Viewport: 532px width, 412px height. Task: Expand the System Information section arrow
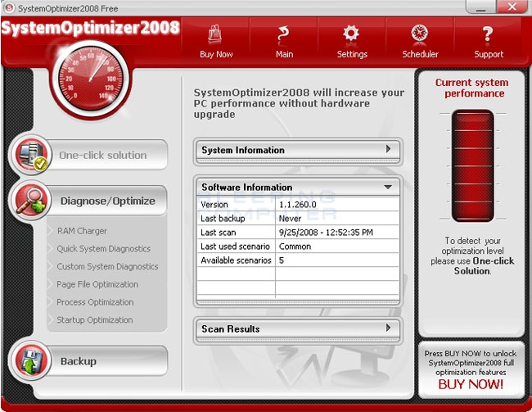coord(388,149)
